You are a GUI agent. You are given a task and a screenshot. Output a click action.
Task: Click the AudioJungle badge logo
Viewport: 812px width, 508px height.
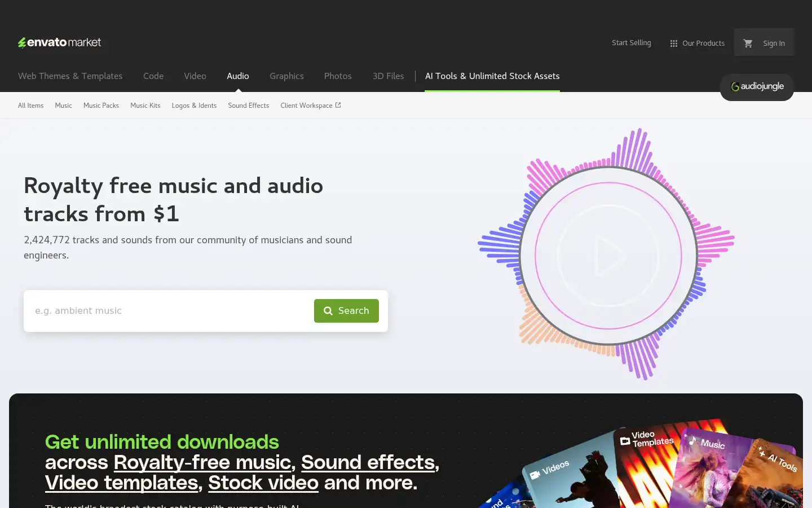point(757,87)
